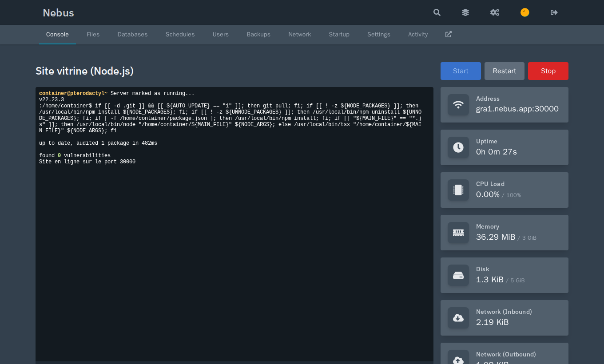The height and width of the screenshot is (364, 604).
Task: Click the address gra1.nebus.app:30000
Action: click(x=517, y=109)
